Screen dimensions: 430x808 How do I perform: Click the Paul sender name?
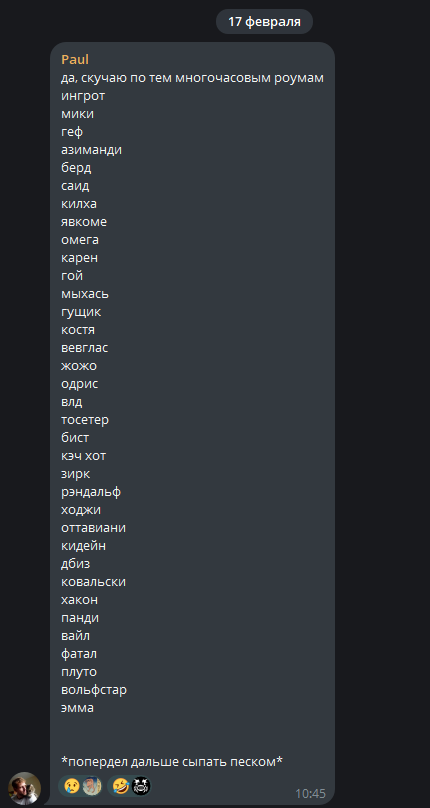coord(75,59)
